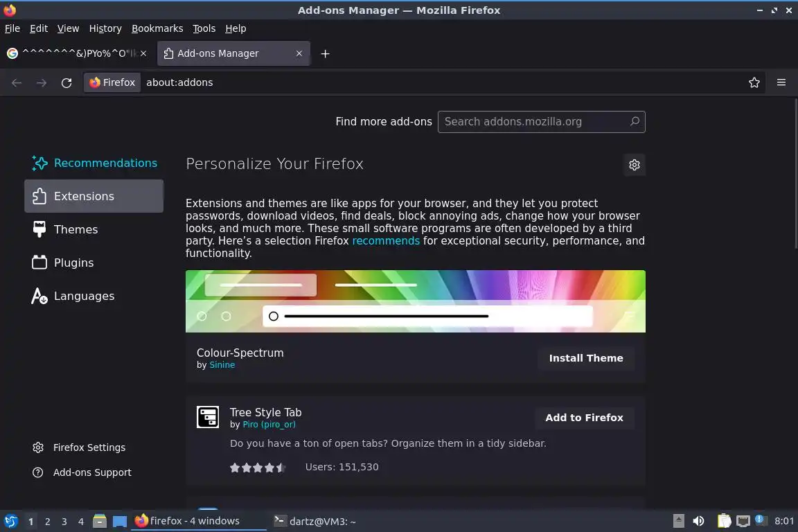Switch to the dartz@VM3 terminal window
The image size is (798, 532).
tap(314, 522)
